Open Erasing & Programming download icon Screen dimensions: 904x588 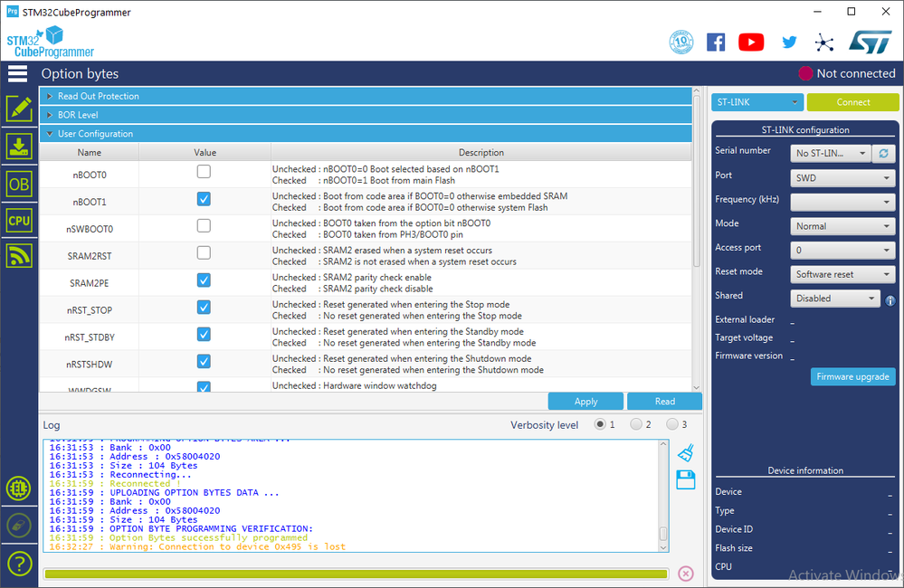[x=19, y=147]
